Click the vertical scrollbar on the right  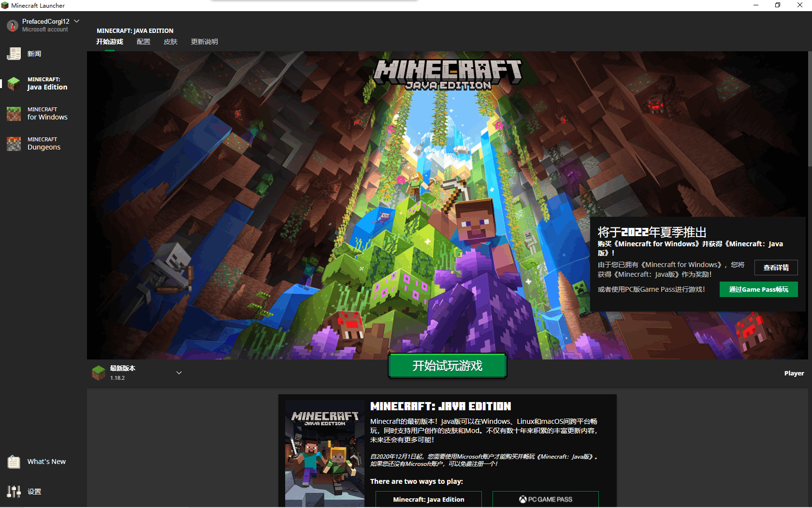point(810,109)
